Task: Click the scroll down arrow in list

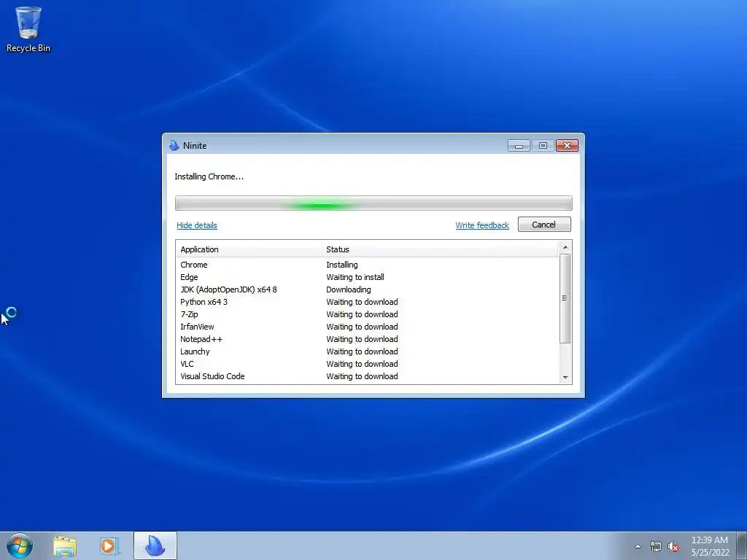Action: 565,378
